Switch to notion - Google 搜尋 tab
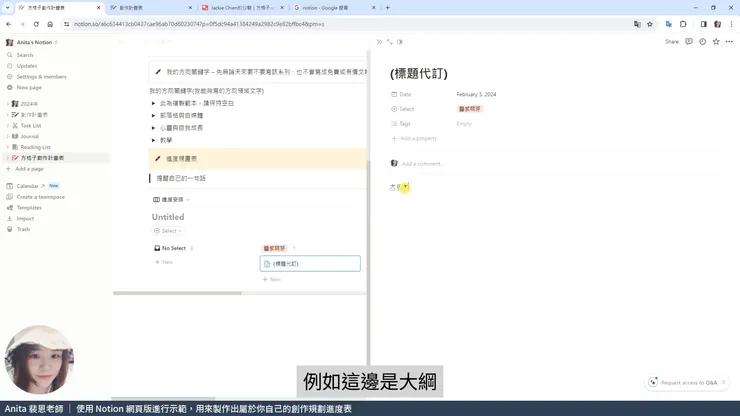 [333, 8]
